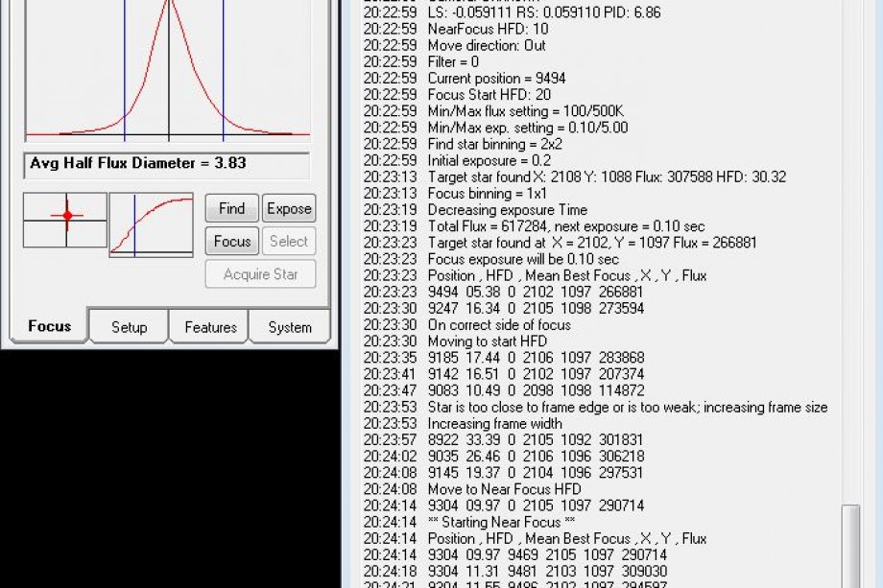This screenshot has width=883, height=588.
Task: Open the System tab
Action: [290, 327]
